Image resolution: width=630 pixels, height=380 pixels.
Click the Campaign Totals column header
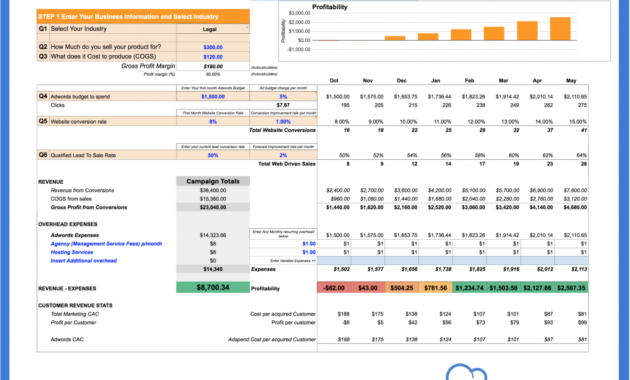pos(213,181)
